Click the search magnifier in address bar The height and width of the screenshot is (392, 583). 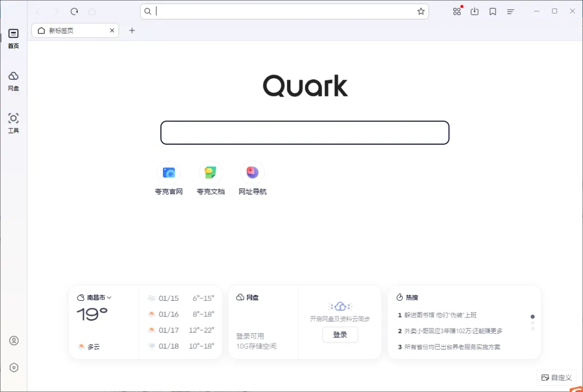[x=147, y=11]
